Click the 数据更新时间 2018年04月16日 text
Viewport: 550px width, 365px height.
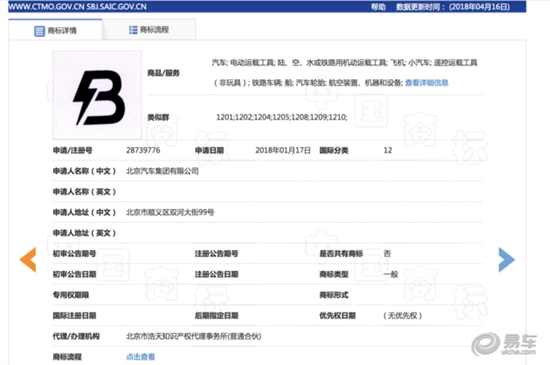(x=453, y=7)
